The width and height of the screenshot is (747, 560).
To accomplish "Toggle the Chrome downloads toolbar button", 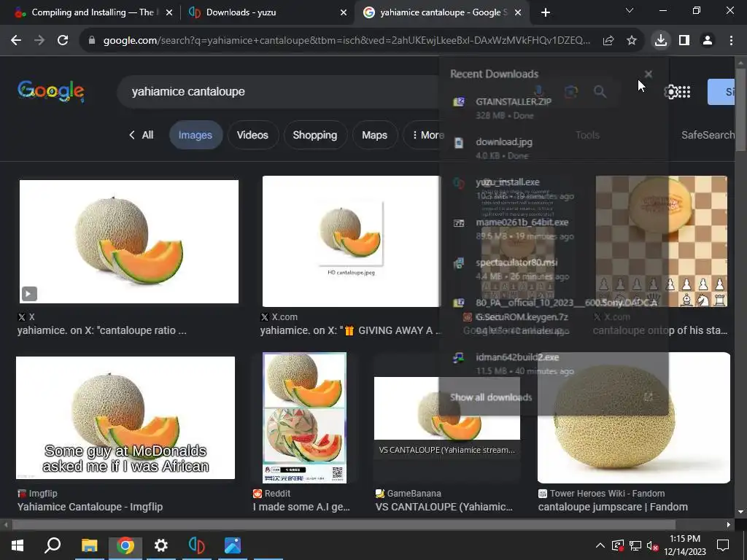I will 661,41.
